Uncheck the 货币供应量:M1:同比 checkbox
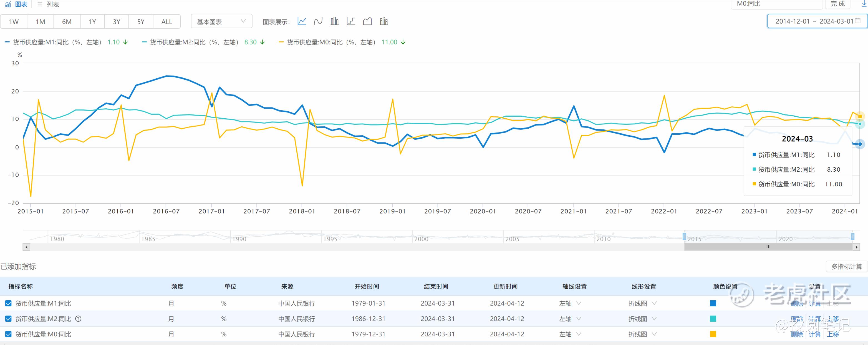The image size is (868, 345). pos(8,304)
